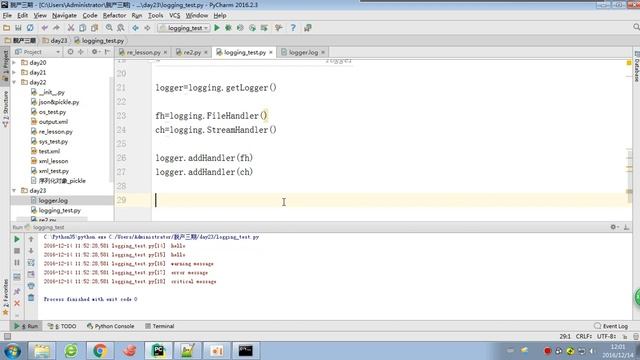Close Run panel with red X
640x360 pixels.
[x=17, y=303]
